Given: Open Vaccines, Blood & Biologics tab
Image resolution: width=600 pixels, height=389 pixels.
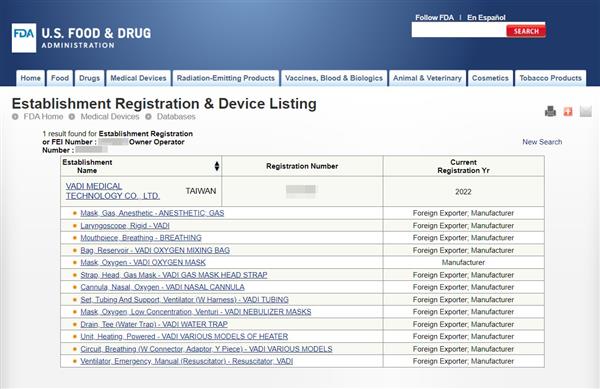Looking at the screenshot, I should [334, 78].
